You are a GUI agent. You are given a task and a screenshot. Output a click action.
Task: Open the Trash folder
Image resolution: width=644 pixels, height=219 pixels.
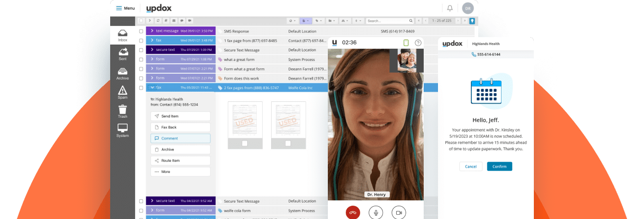[122, 111]
